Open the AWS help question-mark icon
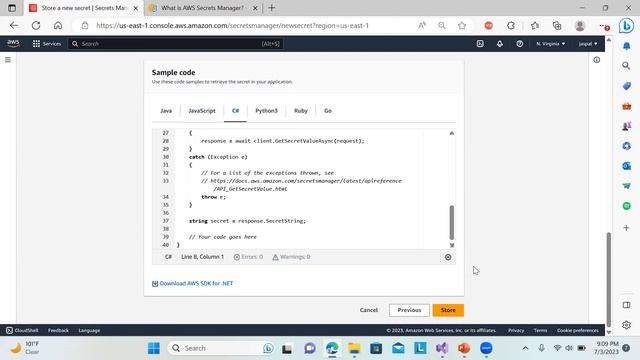640x360 pixels. [520, 44]
